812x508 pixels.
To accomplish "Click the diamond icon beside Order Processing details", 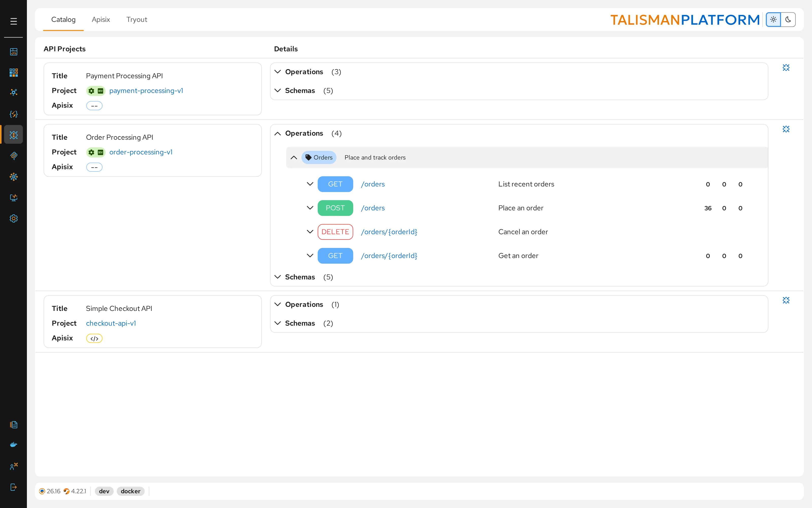I will pyautogui.click(x=786, y=129).
